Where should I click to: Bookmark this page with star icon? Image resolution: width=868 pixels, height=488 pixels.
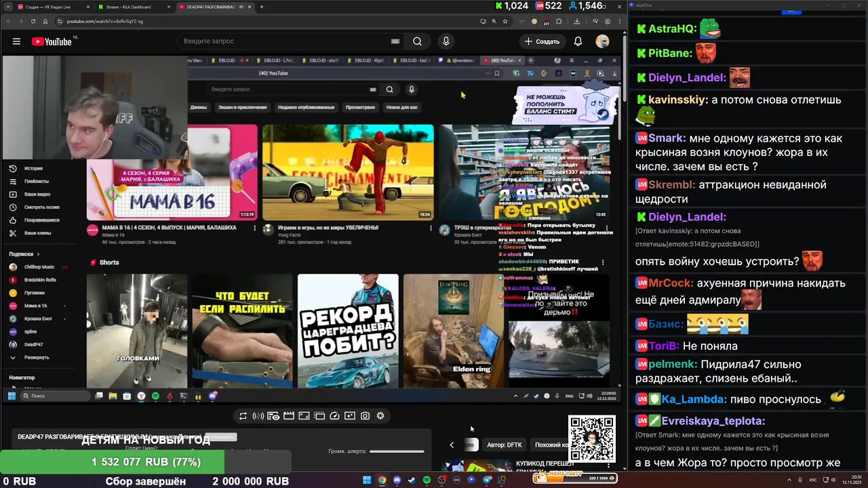click(x=505, y=21)
